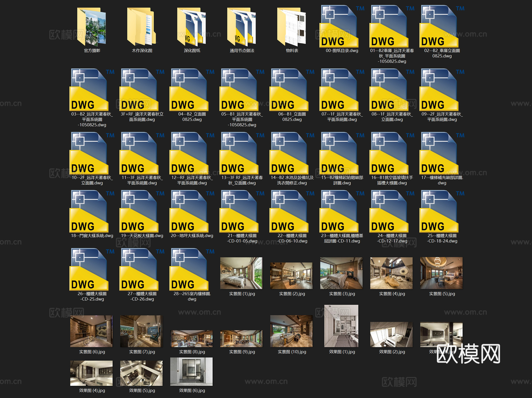The image size is (532, 398).
Task: Select the 实景图 (1).jpg bedroom thumbnail
Action: 241,273
